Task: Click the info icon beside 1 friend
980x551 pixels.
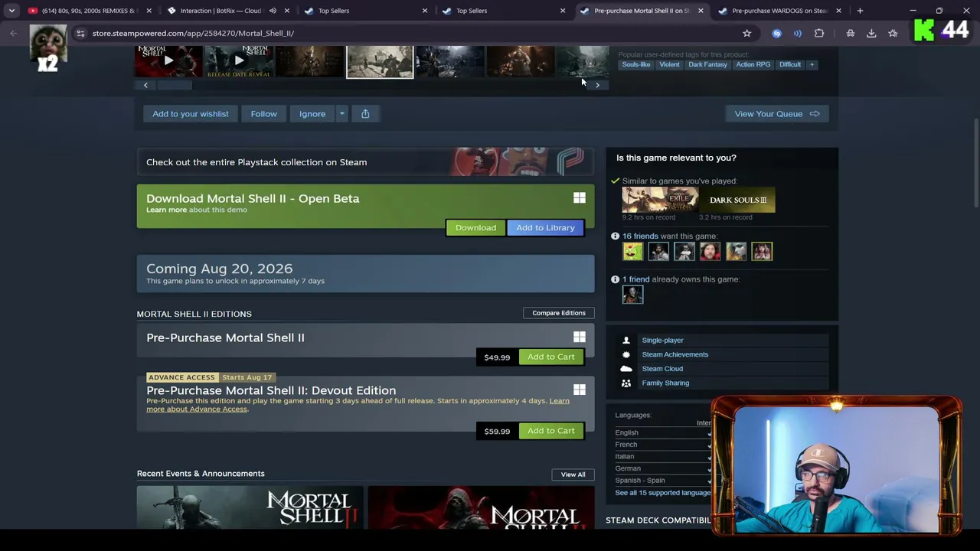Action: (615, 279)
